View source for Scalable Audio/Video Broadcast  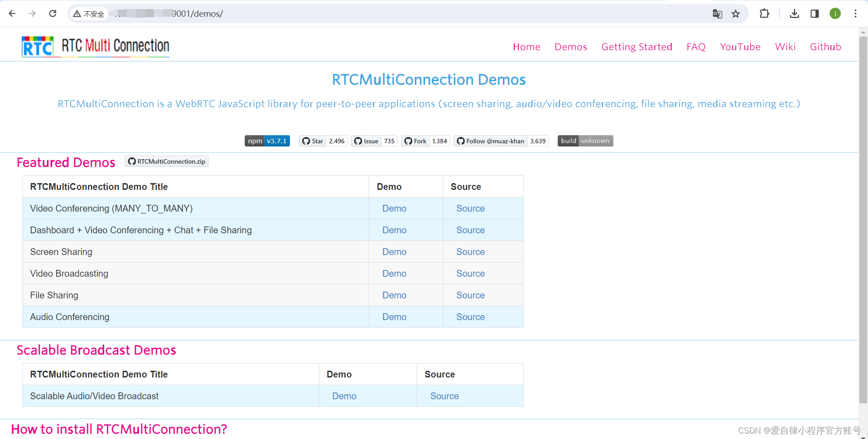point(445,396)
